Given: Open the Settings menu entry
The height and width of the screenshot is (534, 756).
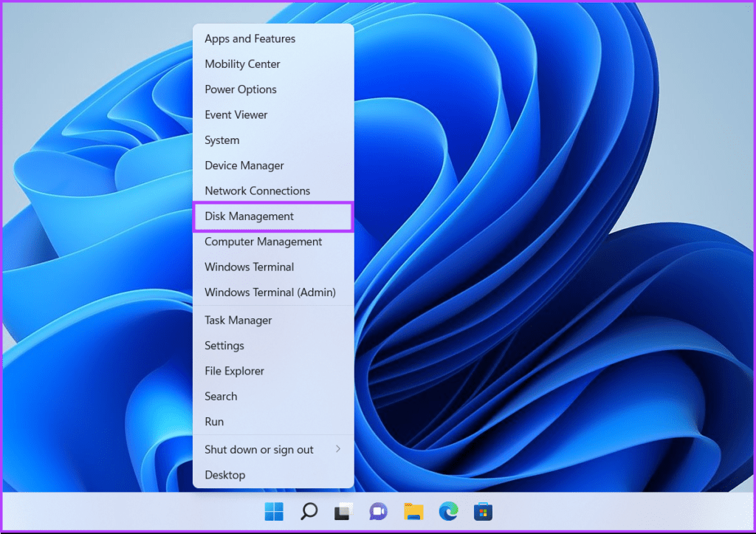Looking at the screenshot, I should click(x=224, y=346).
